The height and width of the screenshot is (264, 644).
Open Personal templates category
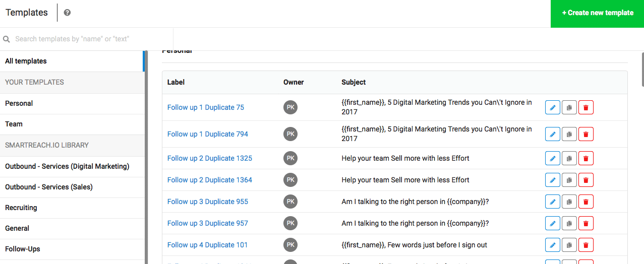(72, 103)
